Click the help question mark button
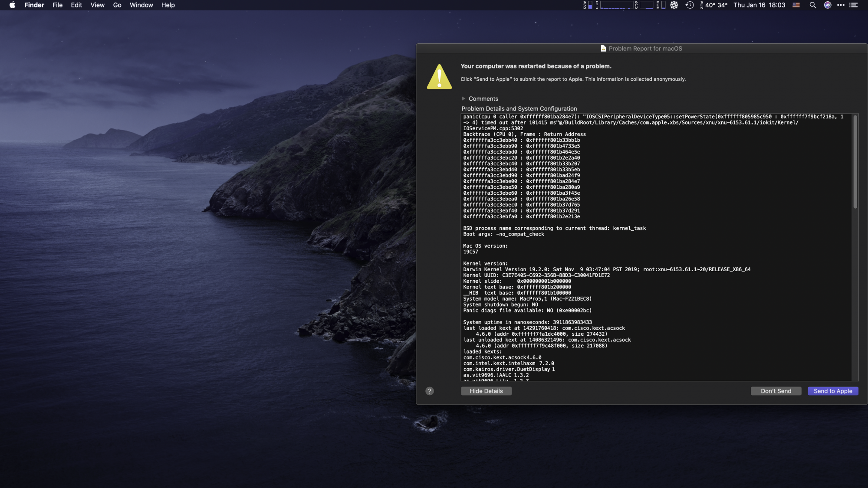 pyautogui.click(x=430, y=391)
